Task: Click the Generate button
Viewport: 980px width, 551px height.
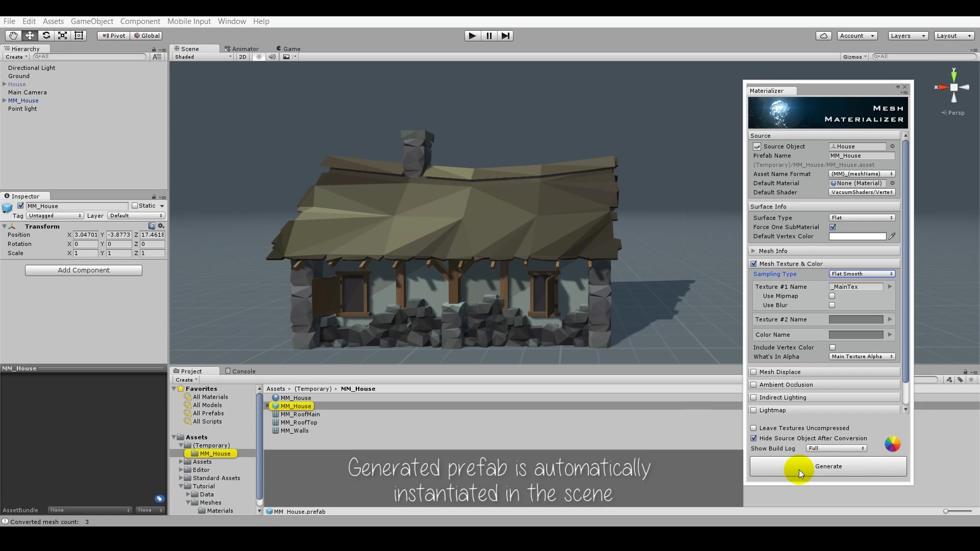Action: click(x=828, y=466)
